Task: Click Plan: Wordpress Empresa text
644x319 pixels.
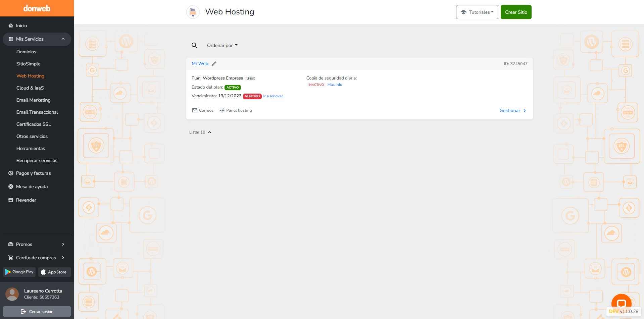Action: [x=217, y=78]
